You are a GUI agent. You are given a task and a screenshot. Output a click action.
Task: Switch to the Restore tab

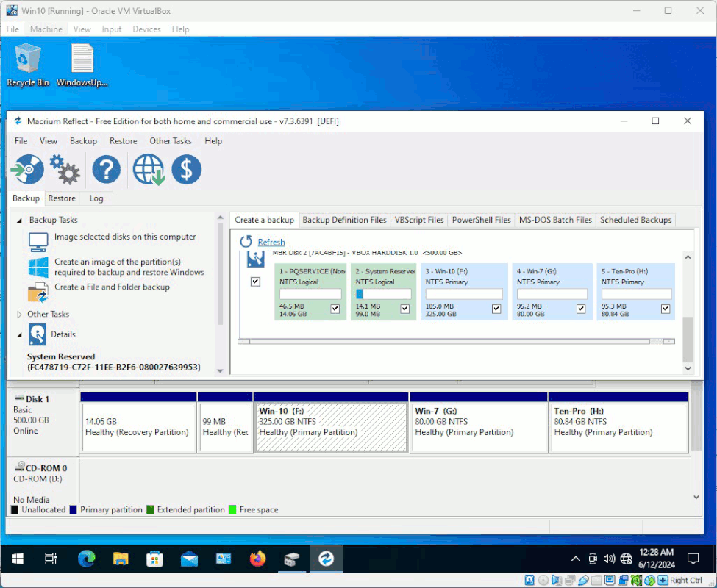(x=62, y=198)
